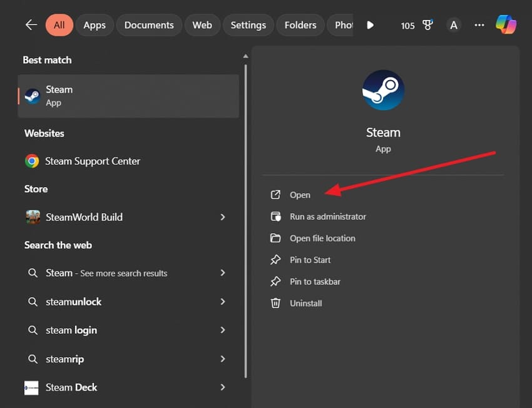This screenshot has height=408, width=532.
Task: Switch to the Apps filter tab
Action: tap(95, 25)
